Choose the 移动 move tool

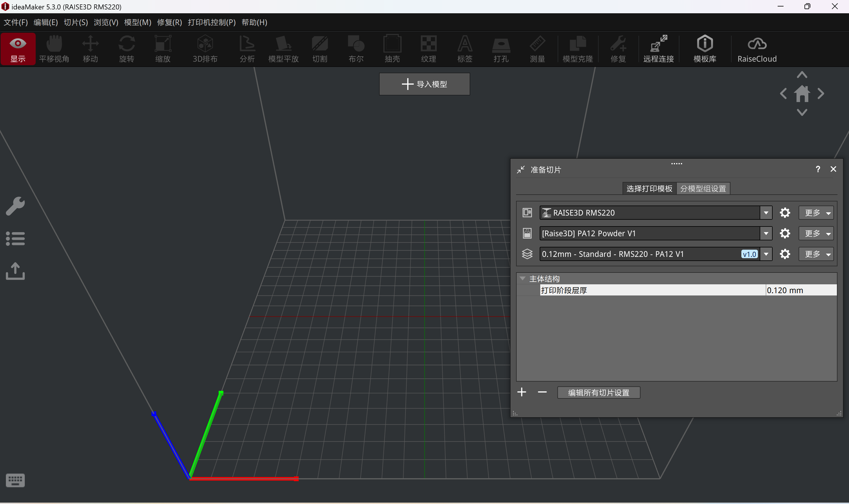(x=90, y=49)
